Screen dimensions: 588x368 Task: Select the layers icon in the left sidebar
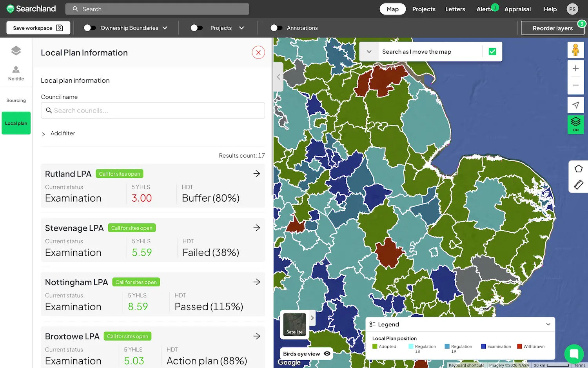click(16, 51)
